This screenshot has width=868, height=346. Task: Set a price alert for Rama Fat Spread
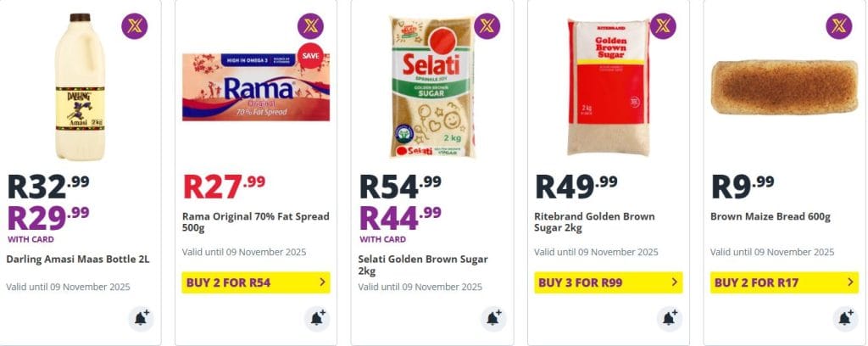(x=317, y=319)
